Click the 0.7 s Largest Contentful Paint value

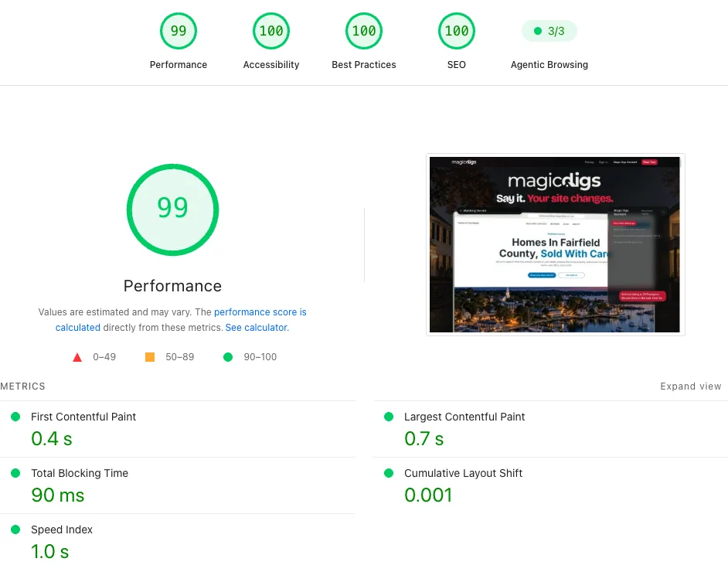point(424,439)
